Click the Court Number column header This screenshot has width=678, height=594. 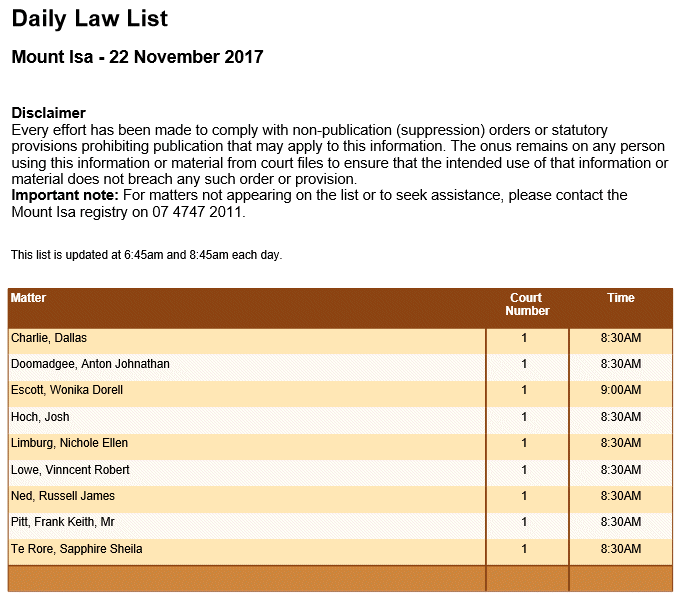[526, 304]
